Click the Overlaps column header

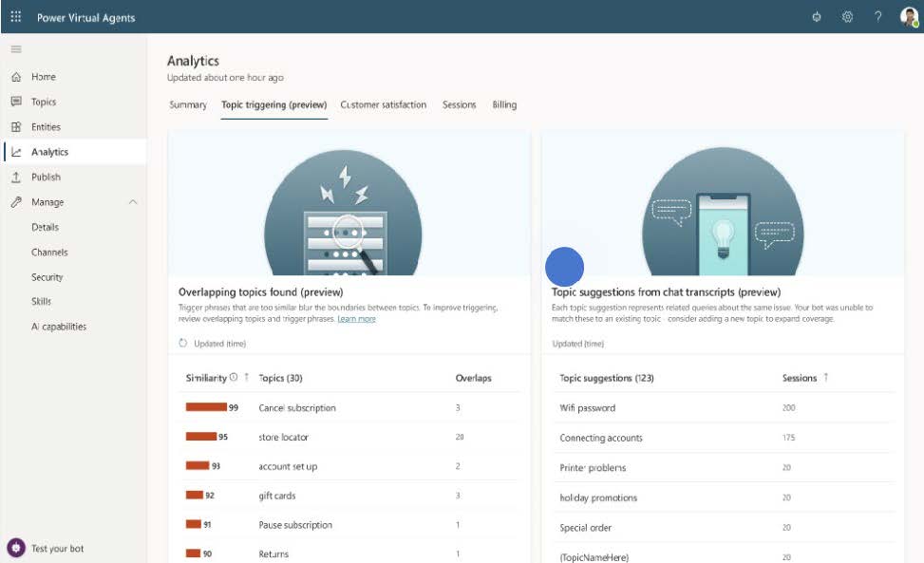pyautogui.click(x=473, y=378)
